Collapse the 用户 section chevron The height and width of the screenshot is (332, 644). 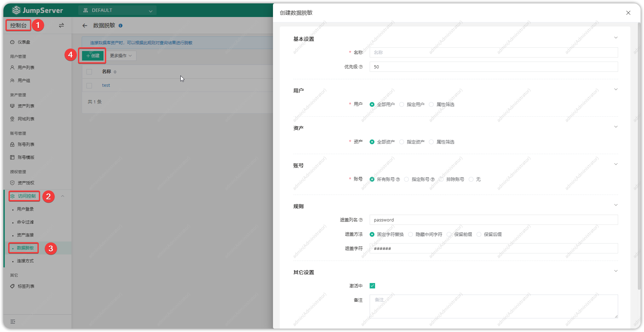pyautogui.click(x=616, y=89)
